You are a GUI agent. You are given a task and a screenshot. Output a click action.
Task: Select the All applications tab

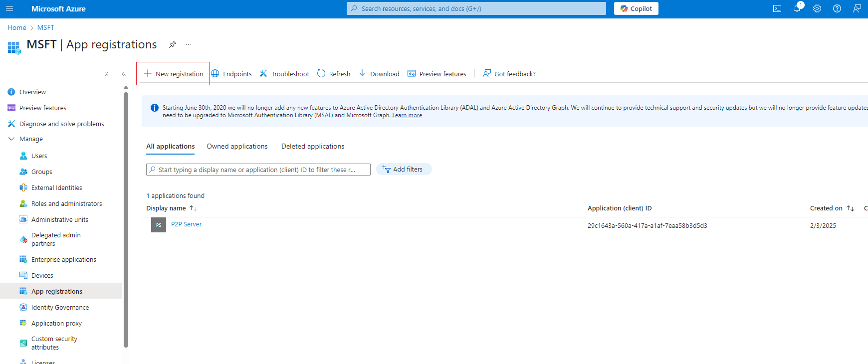[x=170, y=146]
